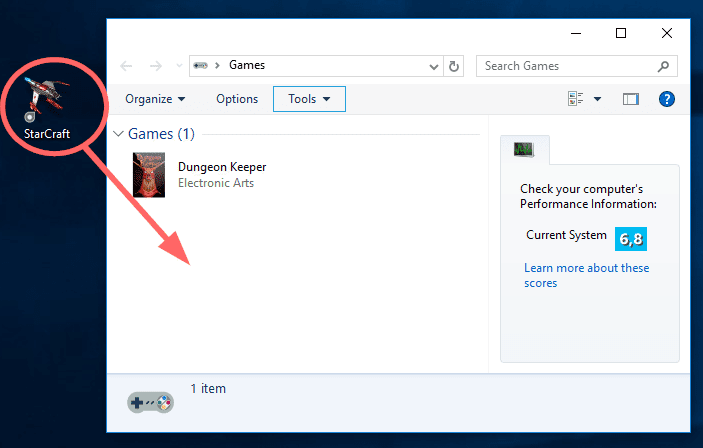
Task: Click the Games address bar path
Action: click(247, 66)
